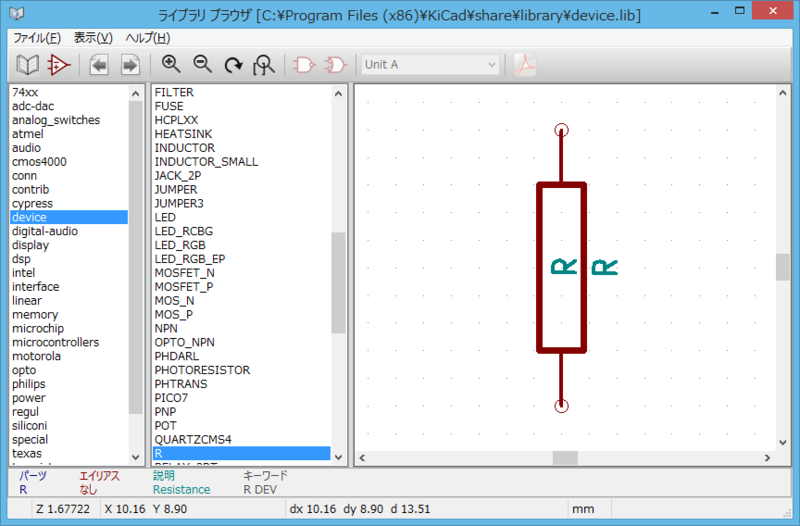Click the Resistance description text

182,490
